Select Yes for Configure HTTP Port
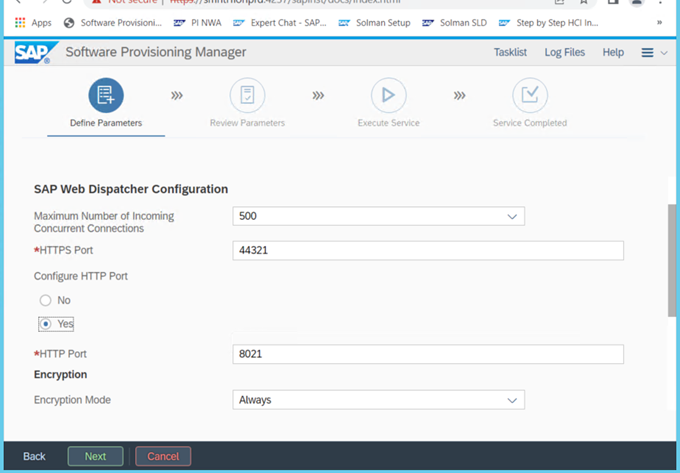This screenshot has width=680, height=473. 45,324
